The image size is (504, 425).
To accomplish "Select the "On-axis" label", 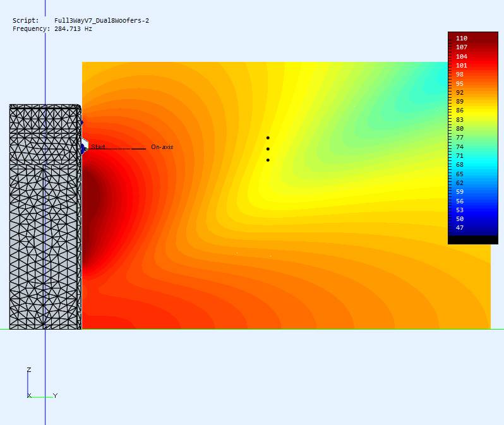I will [162, 147].
